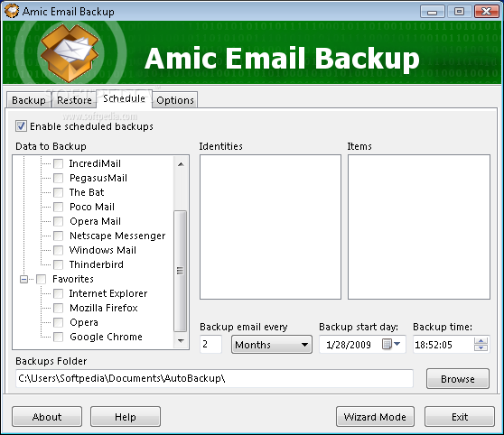Enable the Mozilla Firefox checkbox
Image resolution: width=504 pixels, height=435 pixels.
[58, 308]
